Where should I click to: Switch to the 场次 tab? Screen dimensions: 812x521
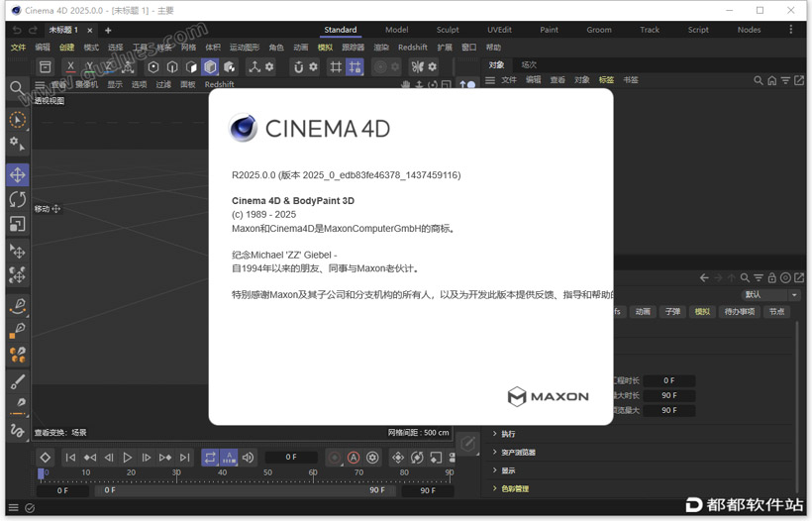point(529,64)
